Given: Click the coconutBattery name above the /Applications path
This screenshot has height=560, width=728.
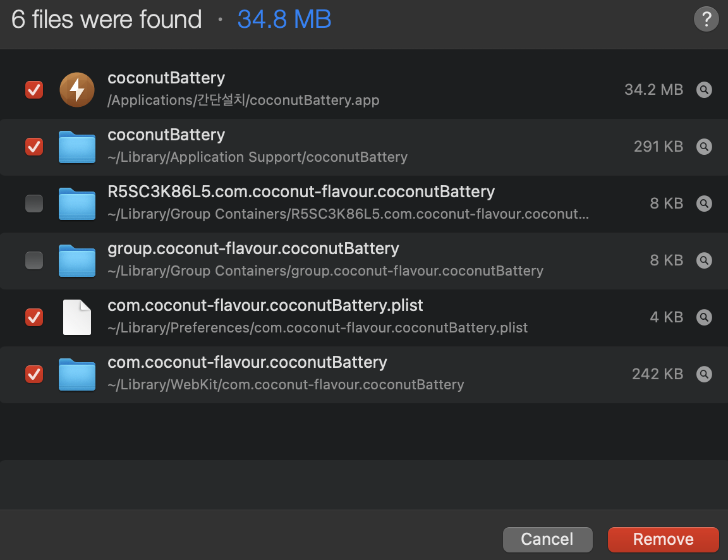Looking at the screenshot, I should click(166, 78).
